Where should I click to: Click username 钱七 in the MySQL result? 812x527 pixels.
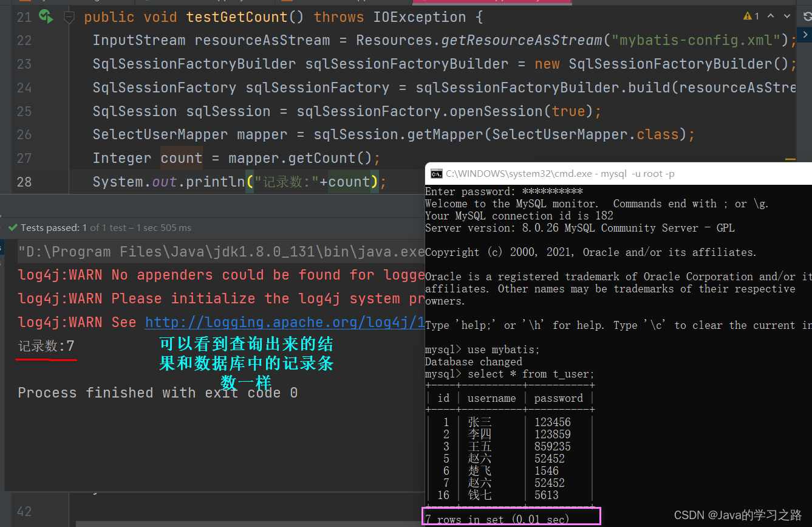click(x=480, y=495)
